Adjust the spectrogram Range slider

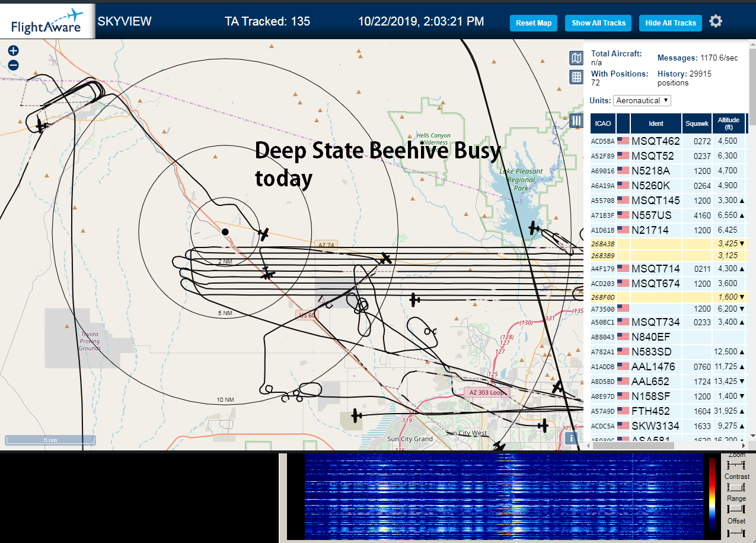tap(736, 509)
